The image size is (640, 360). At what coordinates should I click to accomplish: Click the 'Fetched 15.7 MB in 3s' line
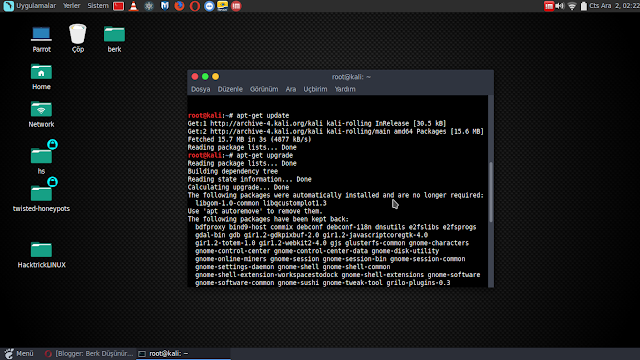click(x=249, y=139)
